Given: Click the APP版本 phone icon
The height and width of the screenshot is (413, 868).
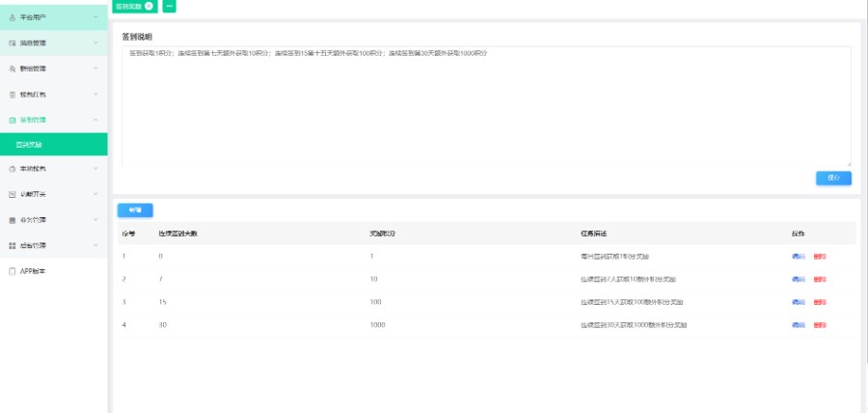Looking at the screenshot, I should pyautogui.click(x=13, y=271).
